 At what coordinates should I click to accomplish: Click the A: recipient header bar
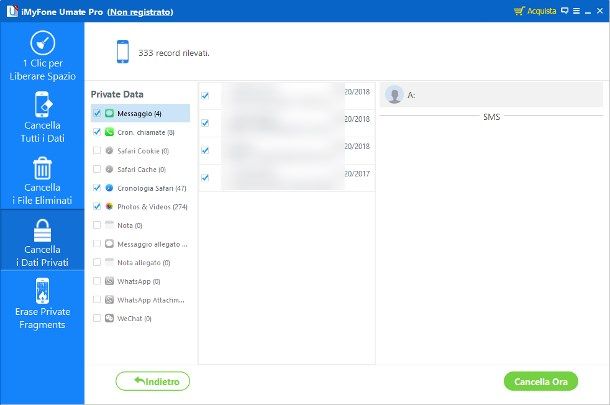click(491, 95)
